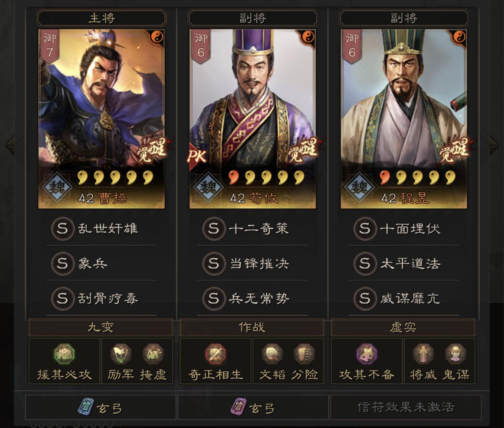Tap the 文韬 tactic icon

pyautogui.click(x=272, y=354)
